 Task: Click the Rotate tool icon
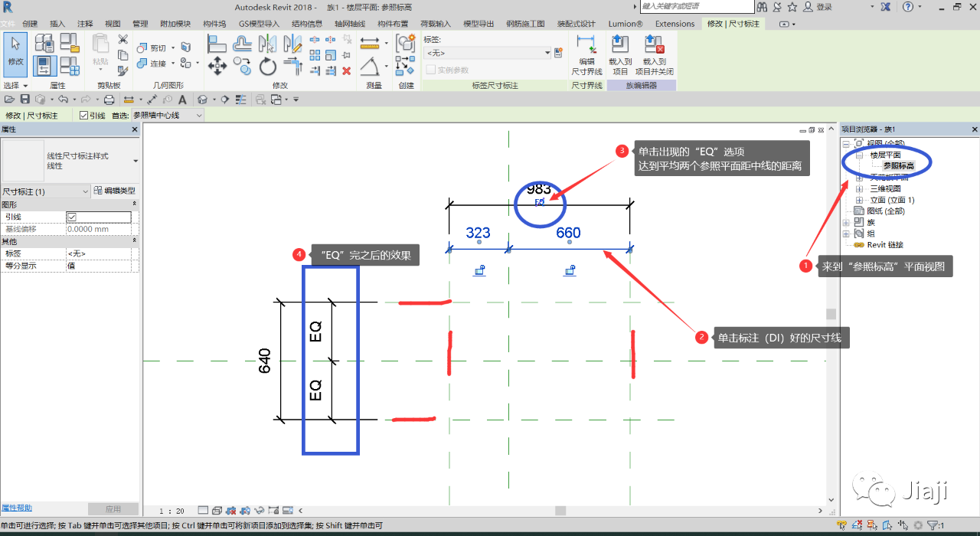(267, 67)
